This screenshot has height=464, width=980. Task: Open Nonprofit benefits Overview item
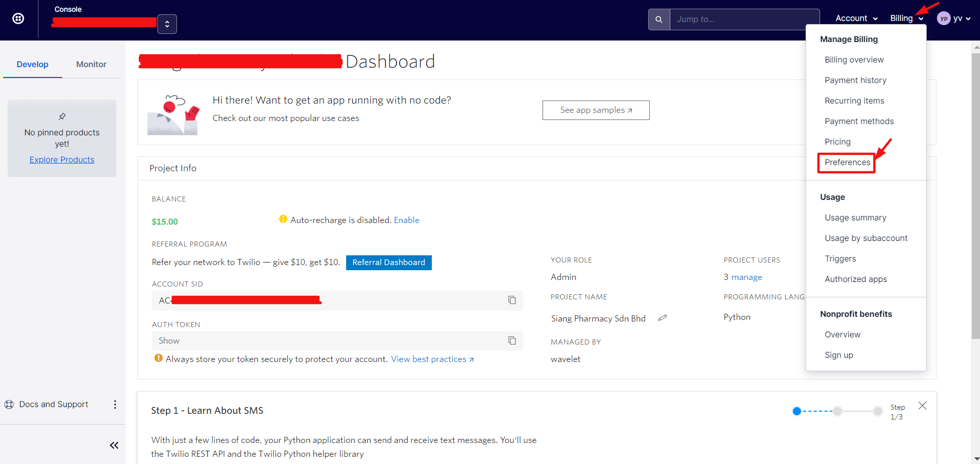coord(843,335)
